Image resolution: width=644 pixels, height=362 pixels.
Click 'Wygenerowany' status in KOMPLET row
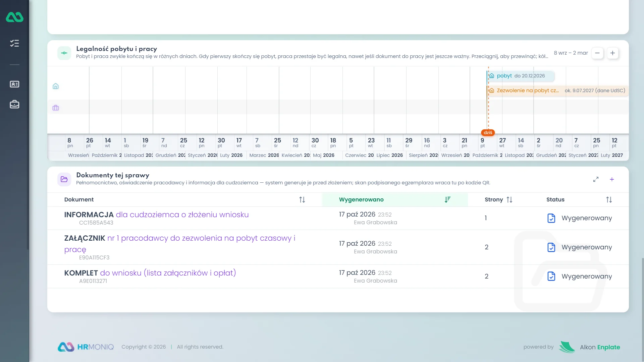587,277
